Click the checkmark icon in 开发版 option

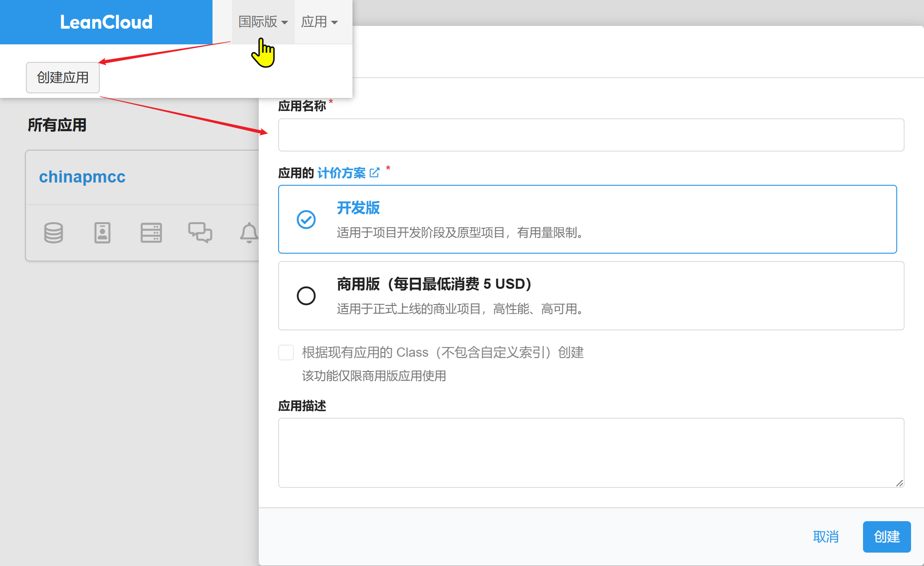point(306,219)
